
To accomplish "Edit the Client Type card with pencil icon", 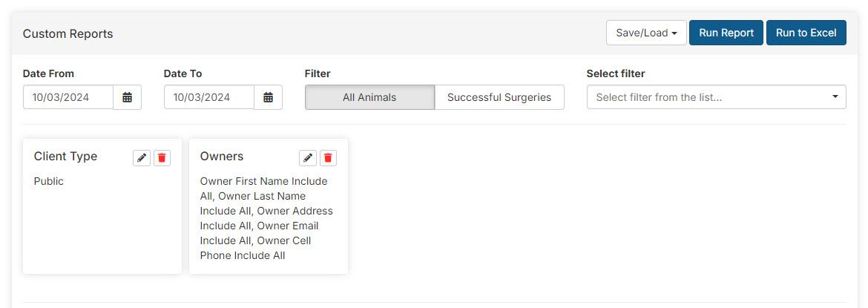I will click(x=142, y=157).
